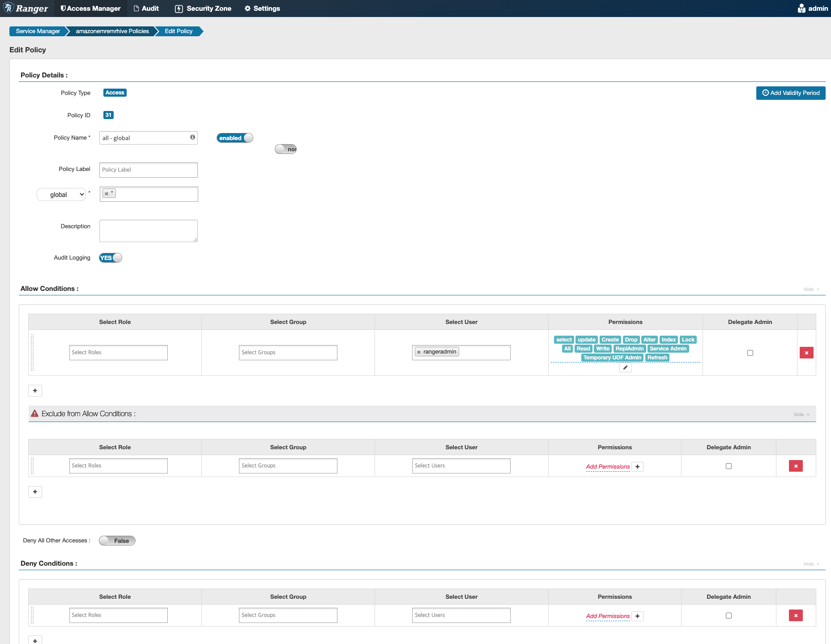
Task: Click the drag handle of the Deny conditions row
Action: pyautogui.click(x=32, y=615)
